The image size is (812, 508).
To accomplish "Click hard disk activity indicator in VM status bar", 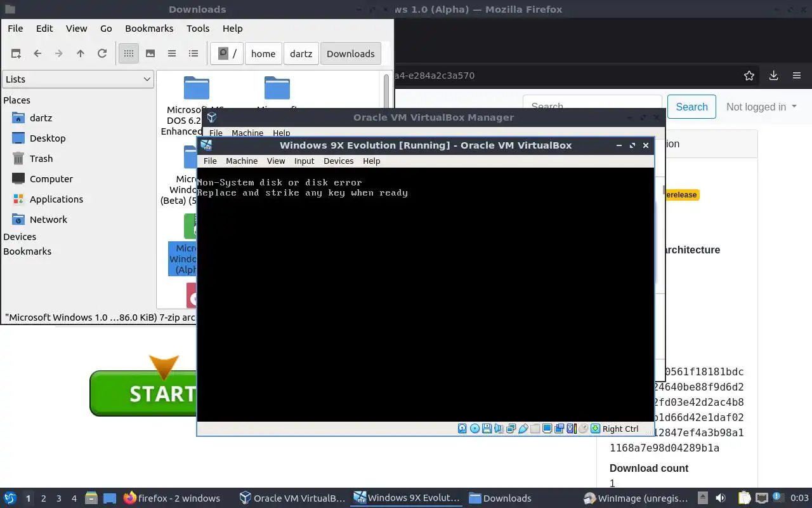I will tap(462, 429).
